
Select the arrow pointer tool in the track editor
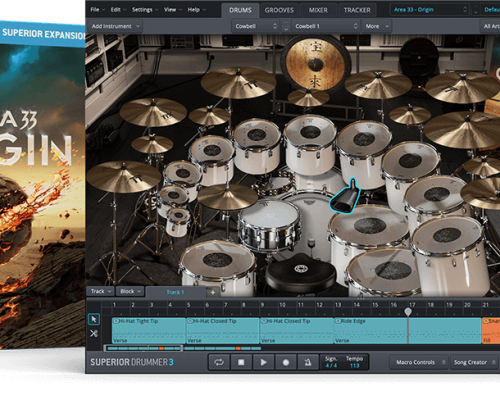point(94,319)
